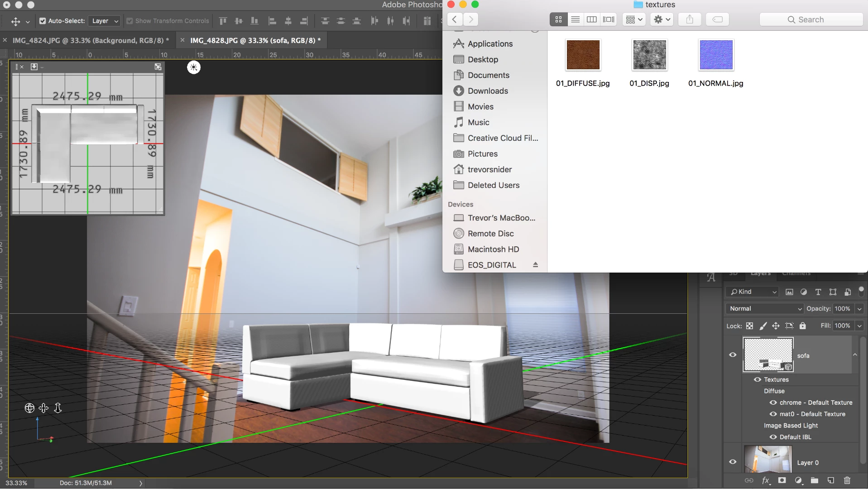Click the add layer style fx icon
This screenshot has width=868, height=489.
pyautogui.click(x=766, y=480)
